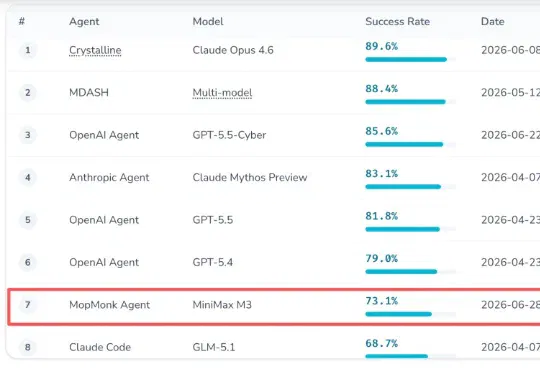This screenshot has width=540, height=372.
Task: Select the MDASH agent cell
Action: coord(89,93)
